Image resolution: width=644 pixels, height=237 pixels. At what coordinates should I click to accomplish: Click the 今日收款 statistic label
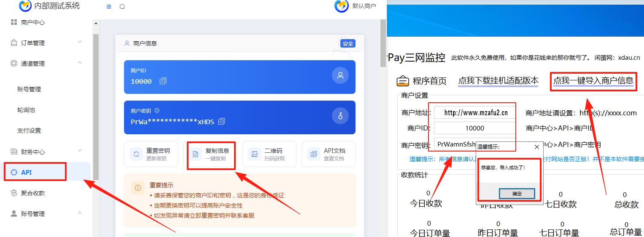pos(426,203)
